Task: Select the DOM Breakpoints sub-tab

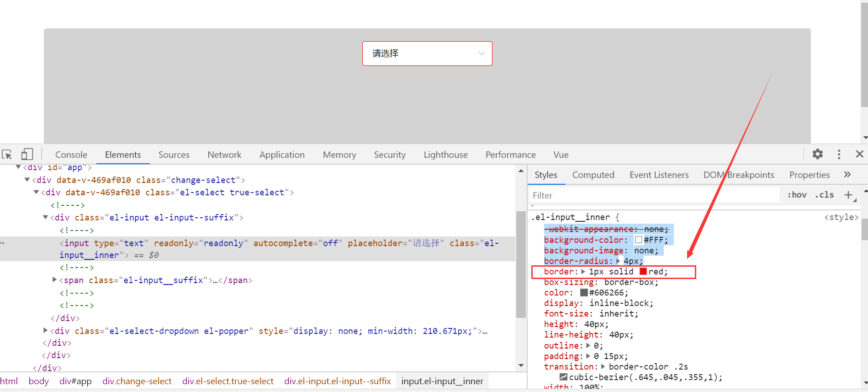Action: coord(739,175)
